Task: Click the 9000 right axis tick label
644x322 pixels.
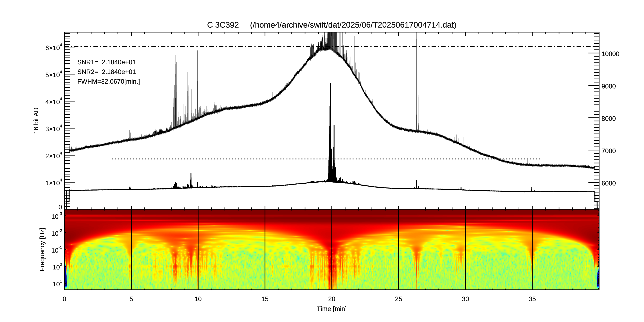Action: (609, 86)
